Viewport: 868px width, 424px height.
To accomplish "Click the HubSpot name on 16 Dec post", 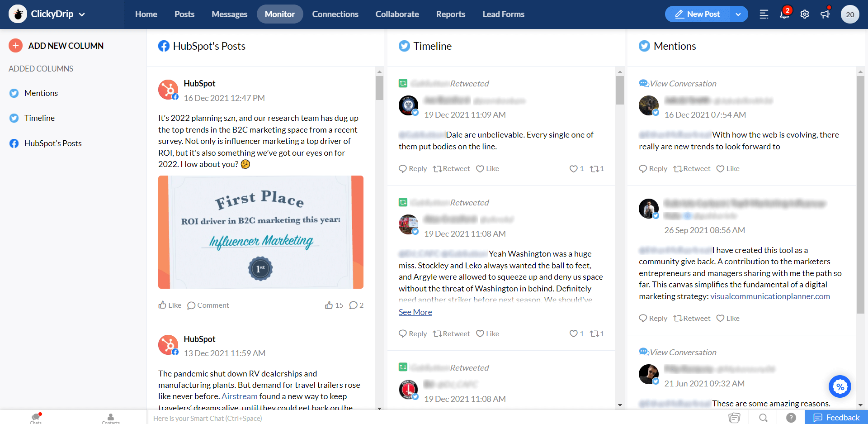I will click(x=199, y=83).
